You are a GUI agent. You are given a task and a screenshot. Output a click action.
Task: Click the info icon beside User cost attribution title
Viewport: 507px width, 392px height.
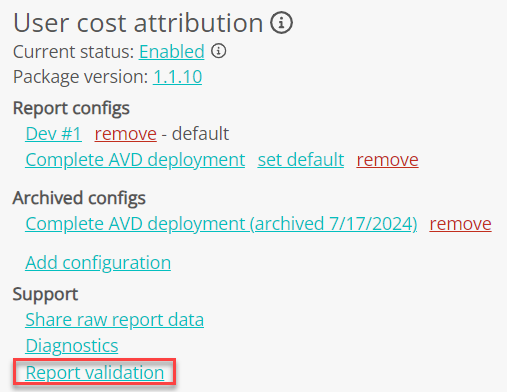point(281,23)
